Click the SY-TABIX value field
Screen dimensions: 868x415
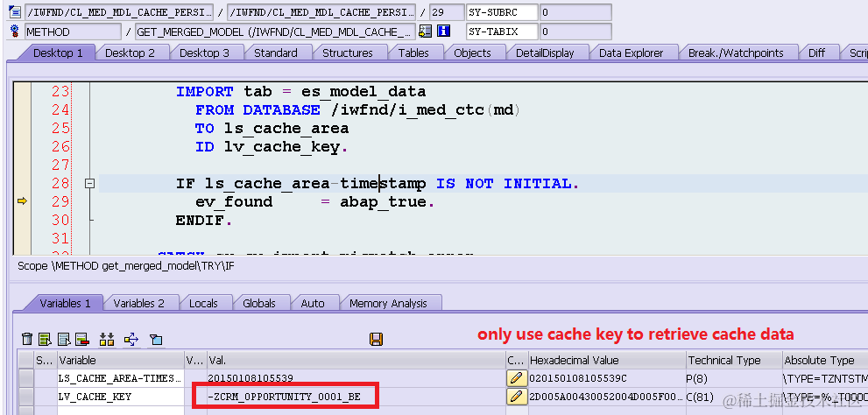tap(575, 32)
